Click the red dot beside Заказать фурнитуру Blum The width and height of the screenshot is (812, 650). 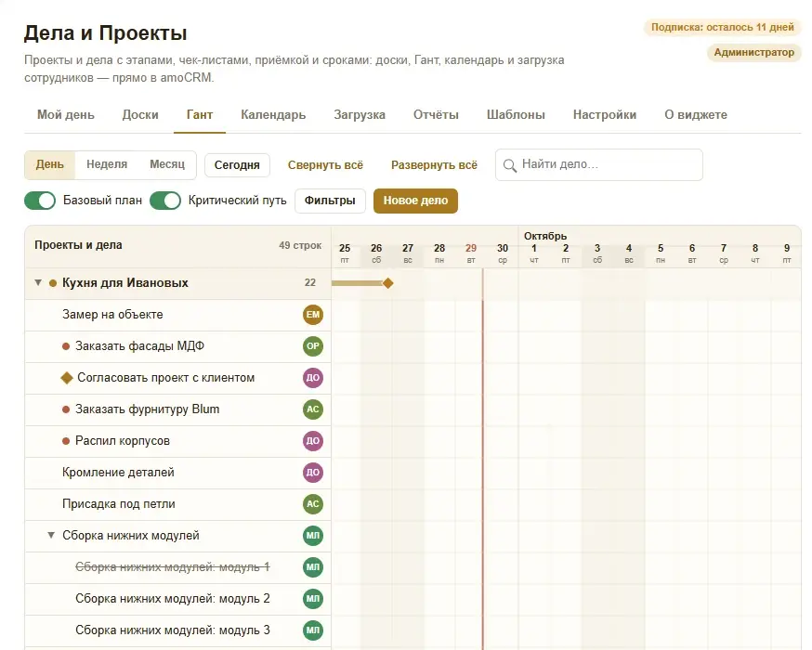click(x=66, y=409)
